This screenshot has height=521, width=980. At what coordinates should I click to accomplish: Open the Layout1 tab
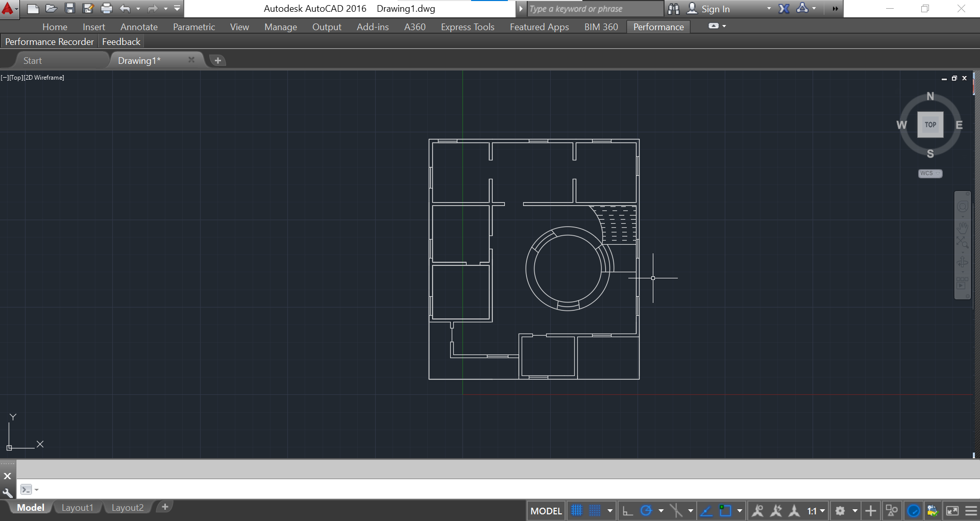(x=77, y=507)
